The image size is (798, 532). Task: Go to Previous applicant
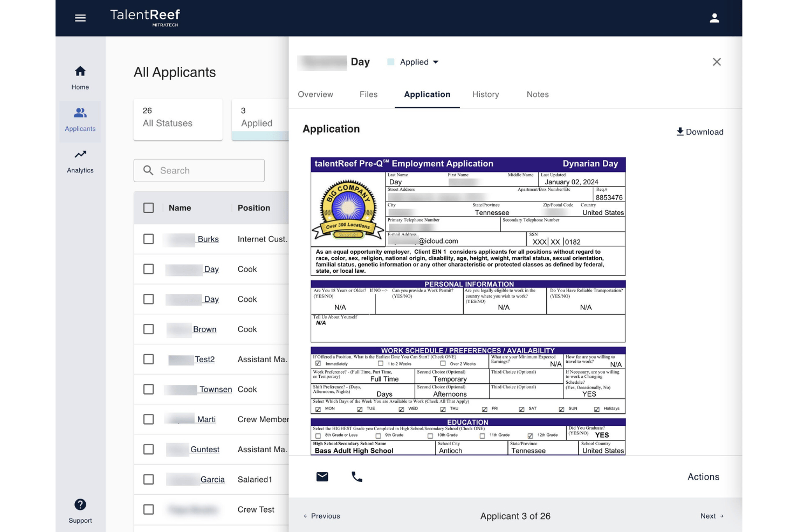click(322, 516)
